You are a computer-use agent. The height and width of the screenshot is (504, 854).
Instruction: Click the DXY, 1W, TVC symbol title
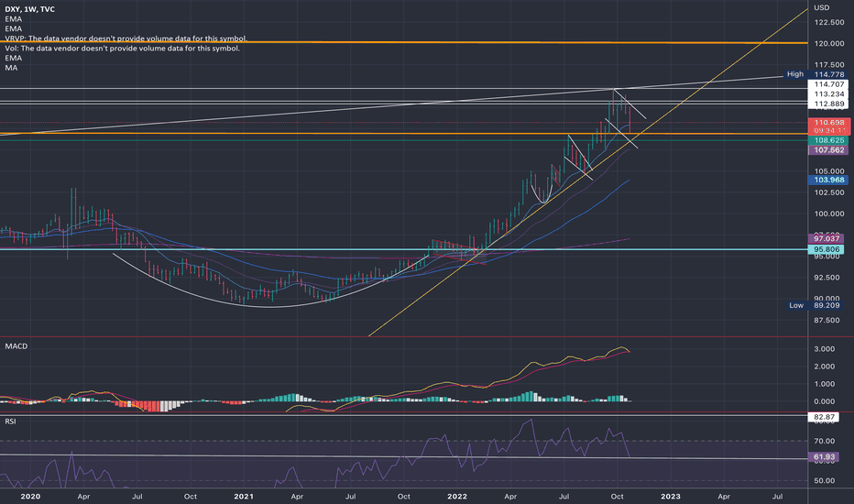[x=29, y=9]
